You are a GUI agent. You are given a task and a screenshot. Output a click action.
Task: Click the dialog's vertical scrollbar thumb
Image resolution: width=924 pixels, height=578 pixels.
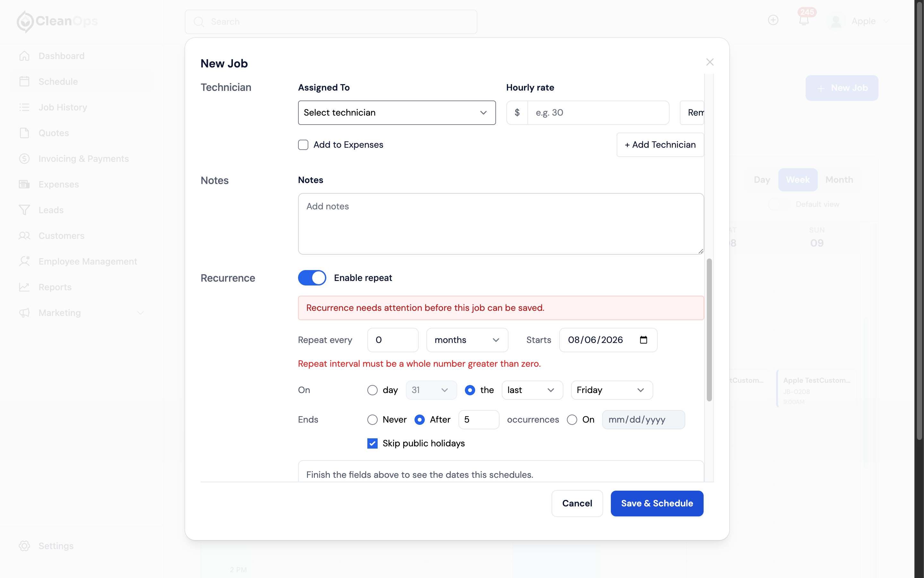(709, 330)
